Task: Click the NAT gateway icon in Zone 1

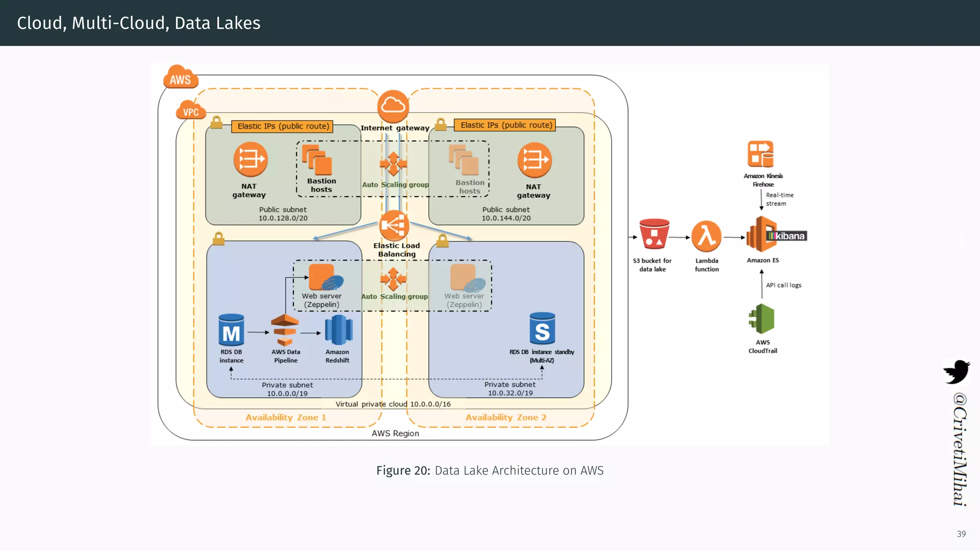Action: pos(250,159)
